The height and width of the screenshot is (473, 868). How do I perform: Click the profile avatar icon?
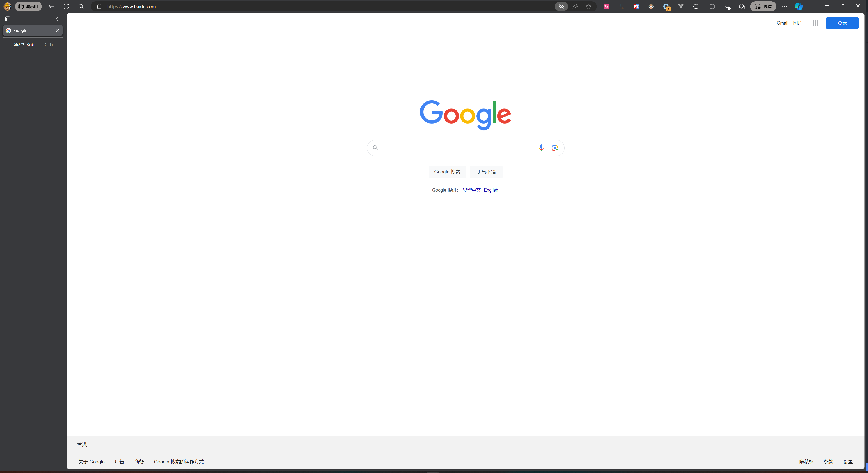coord(7,6)
